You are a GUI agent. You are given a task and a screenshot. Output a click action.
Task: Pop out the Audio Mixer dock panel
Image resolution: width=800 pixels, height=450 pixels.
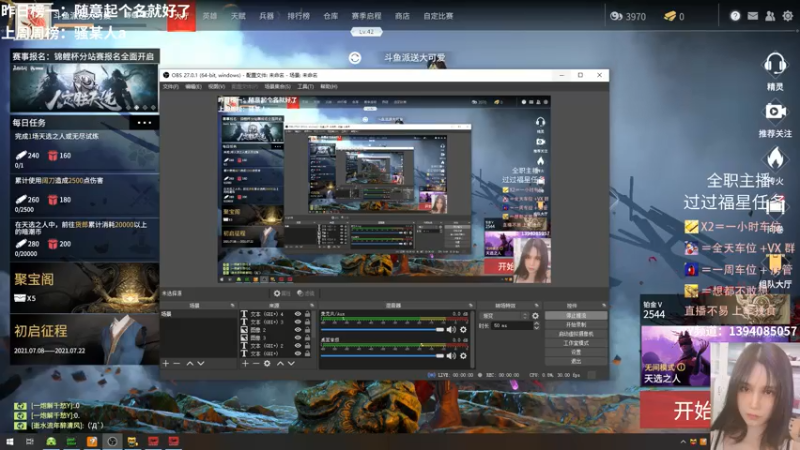[470, 306]
